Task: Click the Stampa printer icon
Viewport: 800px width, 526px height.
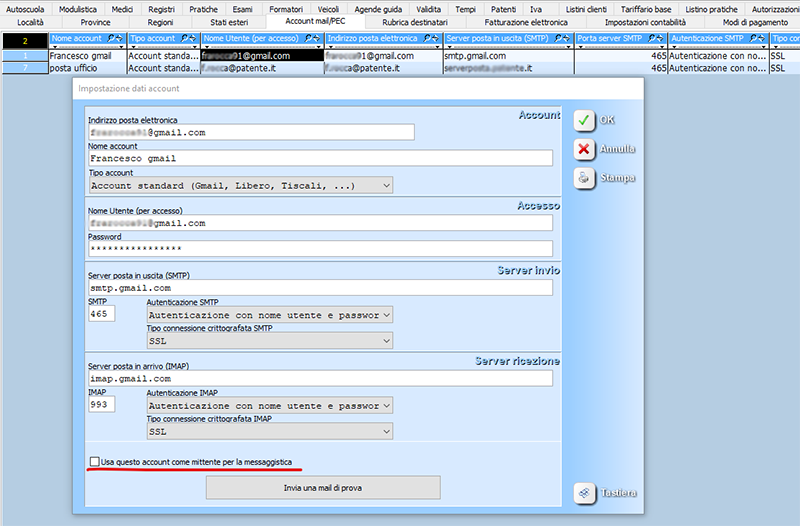Action: pyautogui.click(x=584, y=178)
